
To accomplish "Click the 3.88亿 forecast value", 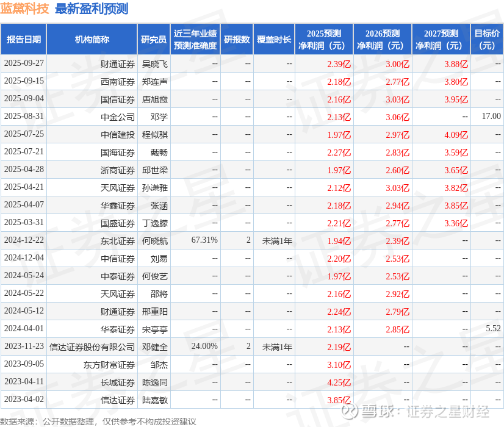I will (x=456, y=64).
